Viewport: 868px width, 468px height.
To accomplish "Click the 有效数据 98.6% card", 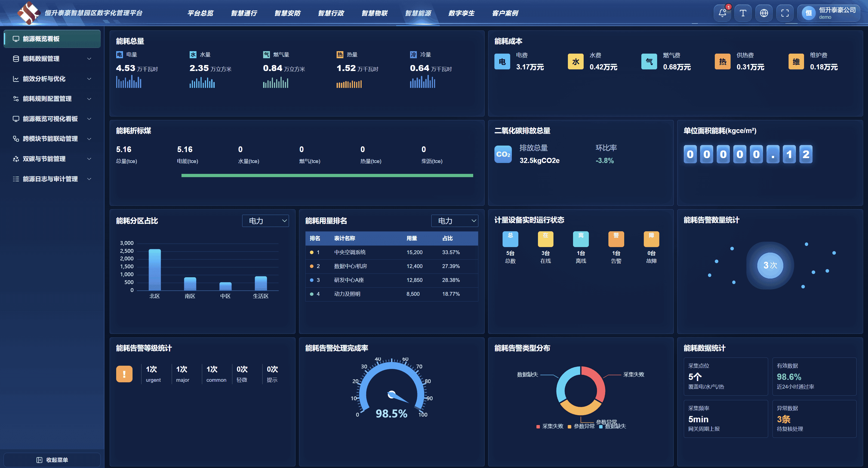I will coord(814,376).
